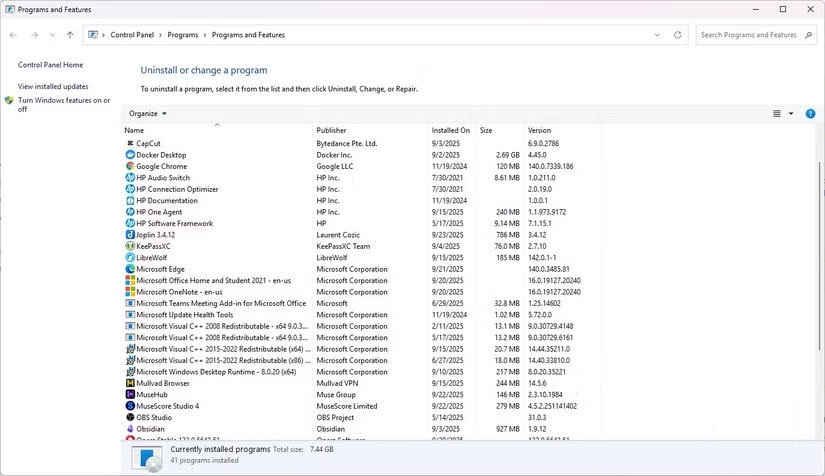Click Turn Windows features on or off
This screenshot has height=476, width=825.
click(63, 105)
